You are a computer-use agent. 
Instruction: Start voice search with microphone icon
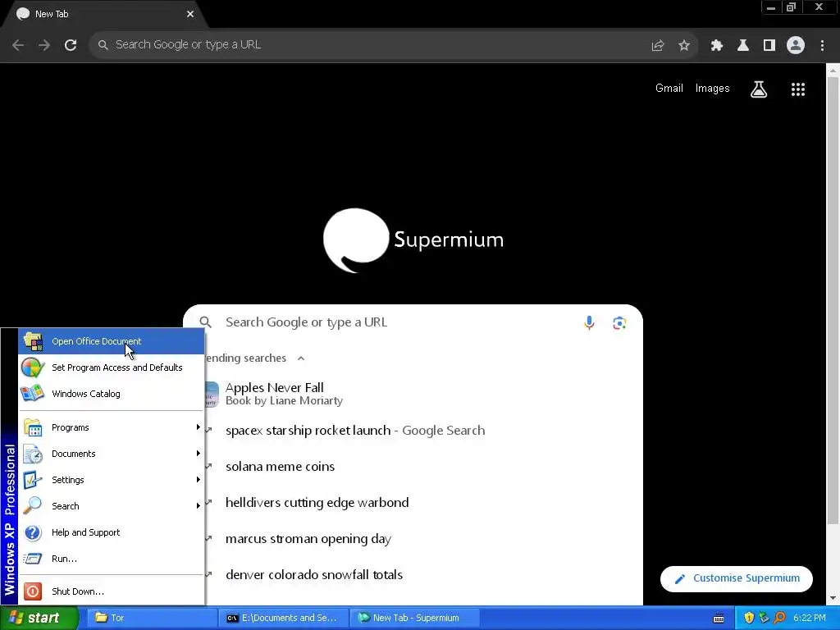point(589,322)
